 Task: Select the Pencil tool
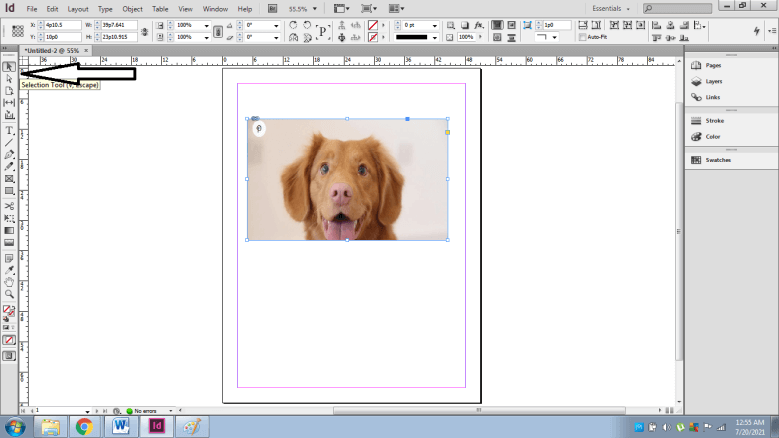coord(9,166)
